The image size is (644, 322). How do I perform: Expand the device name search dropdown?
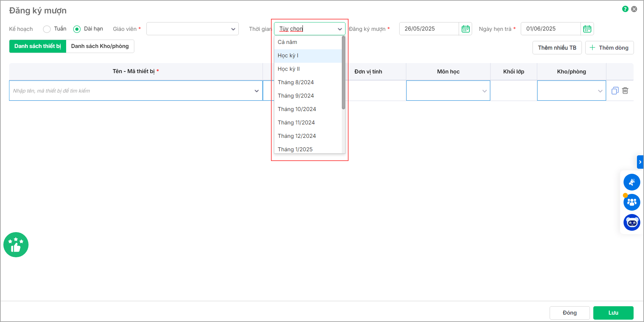click(257, 91)
